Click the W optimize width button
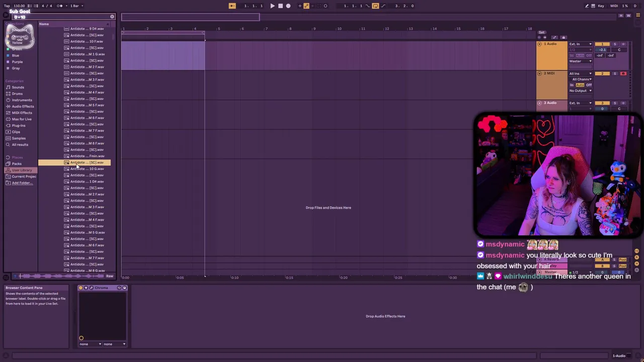The image size is (644, 362). (628, 16)
